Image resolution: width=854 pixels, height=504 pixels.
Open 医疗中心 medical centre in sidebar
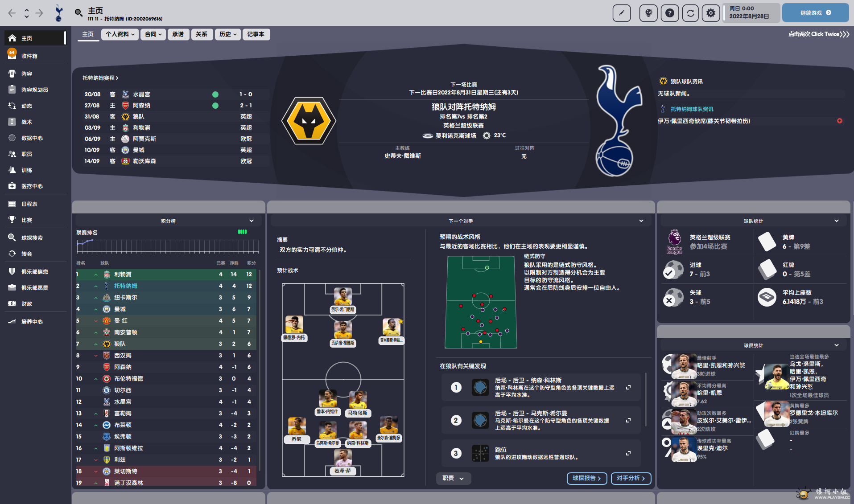click(x=36, y=186)
